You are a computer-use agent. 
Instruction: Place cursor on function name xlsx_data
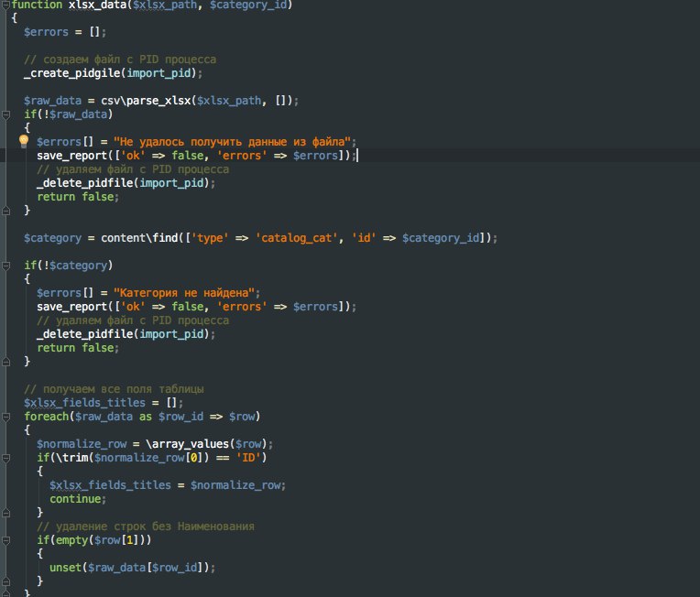click(97, 5)
